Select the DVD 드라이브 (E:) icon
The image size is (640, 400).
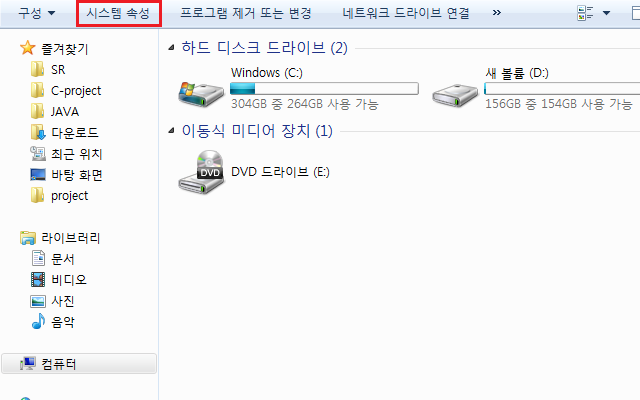click(202, 172)
